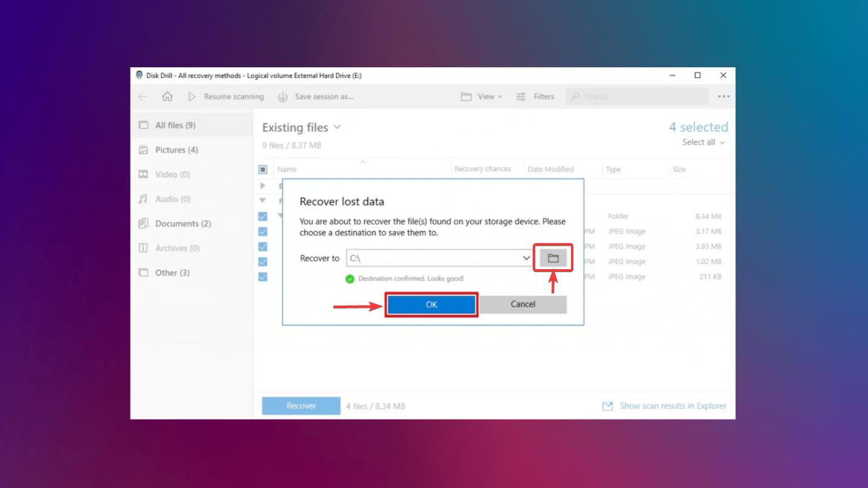868x488 pixels.
Task: Select Other (3) category
Action: 192,273
